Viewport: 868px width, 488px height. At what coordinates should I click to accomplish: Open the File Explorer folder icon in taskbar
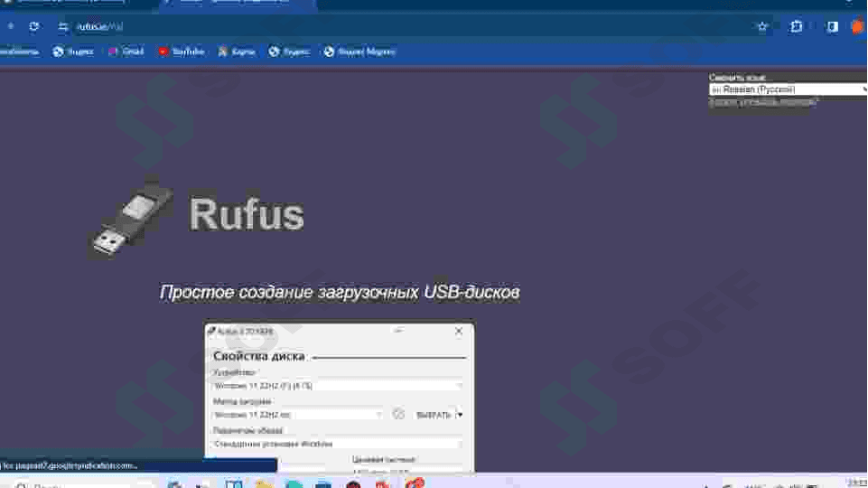pos(264,484)
